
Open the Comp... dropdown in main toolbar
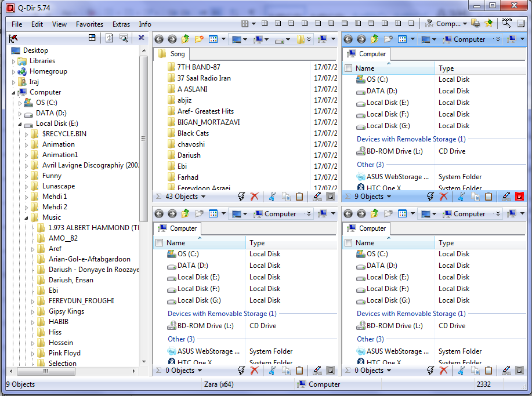[x=465, y=24]
